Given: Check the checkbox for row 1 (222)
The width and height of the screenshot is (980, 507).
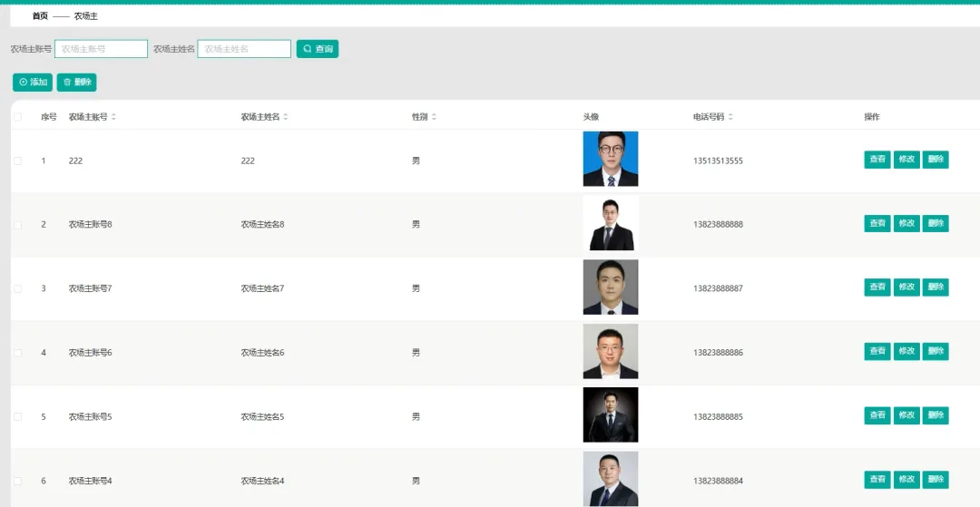Looking at the screenshot, I should [17, 161].
